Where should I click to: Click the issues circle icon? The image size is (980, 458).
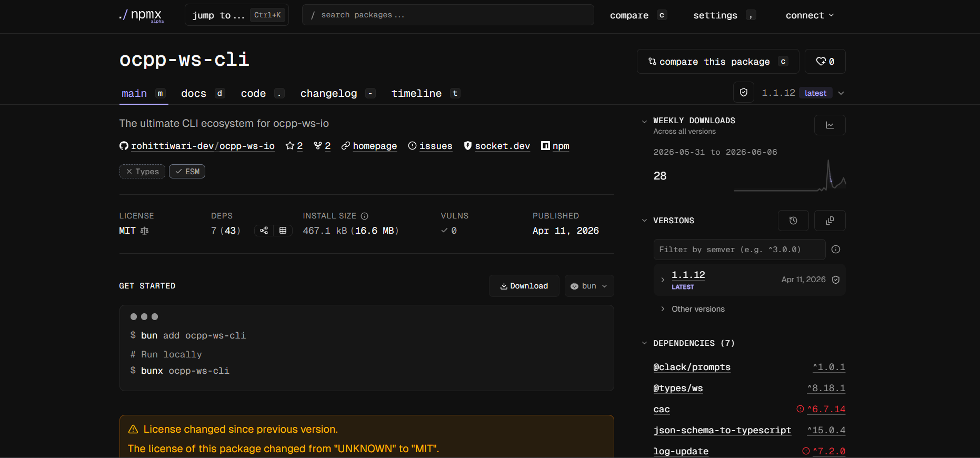[412, 146]
